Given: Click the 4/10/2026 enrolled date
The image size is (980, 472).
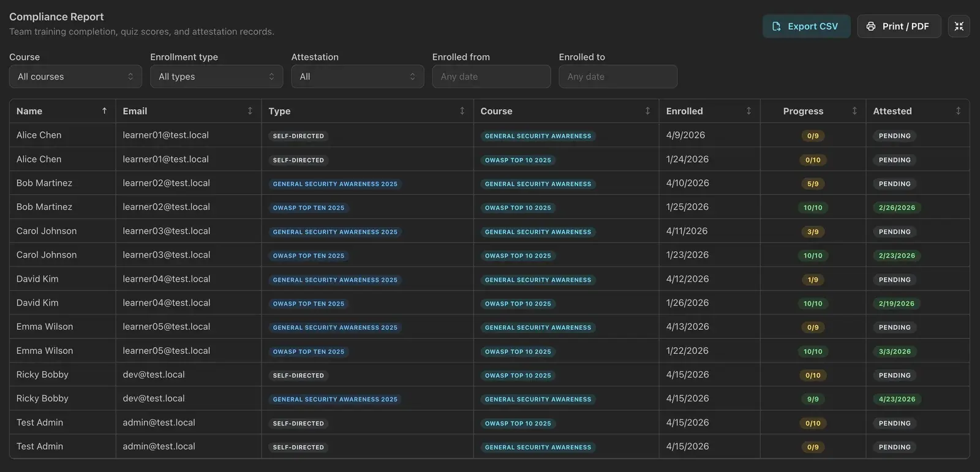Looking at the screenshot, I should pyautogui.click(x=688, y=183).
